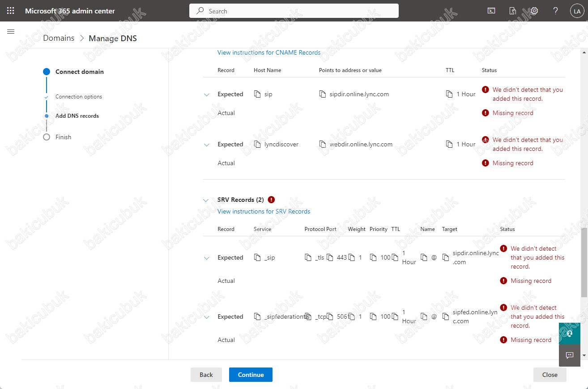Screen dimensions: 588x389
Task: Select the Add DNS records step
Action: pyautogui.click(x=77, y=115)
